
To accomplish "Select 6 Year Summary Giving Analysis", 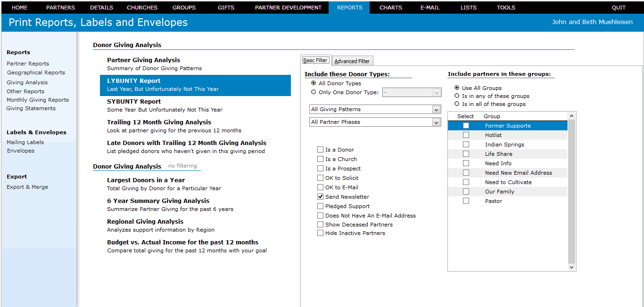I will click(195, 205).
